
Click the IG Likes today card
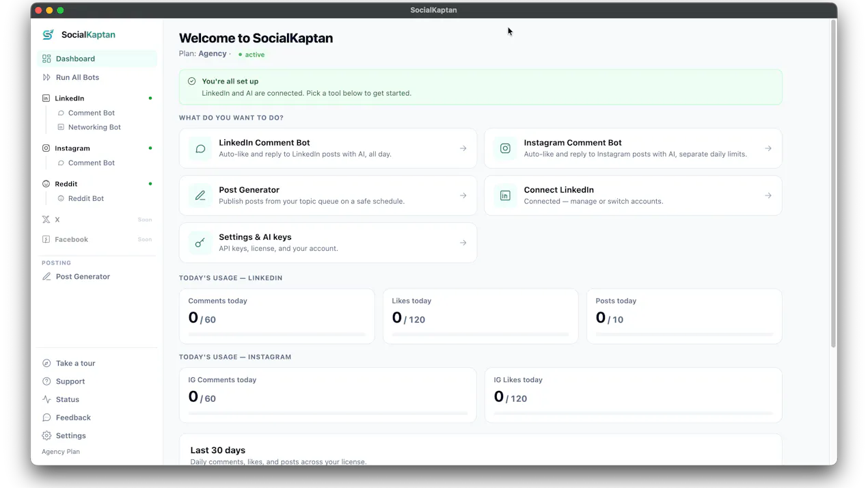(x=633, y=395)
